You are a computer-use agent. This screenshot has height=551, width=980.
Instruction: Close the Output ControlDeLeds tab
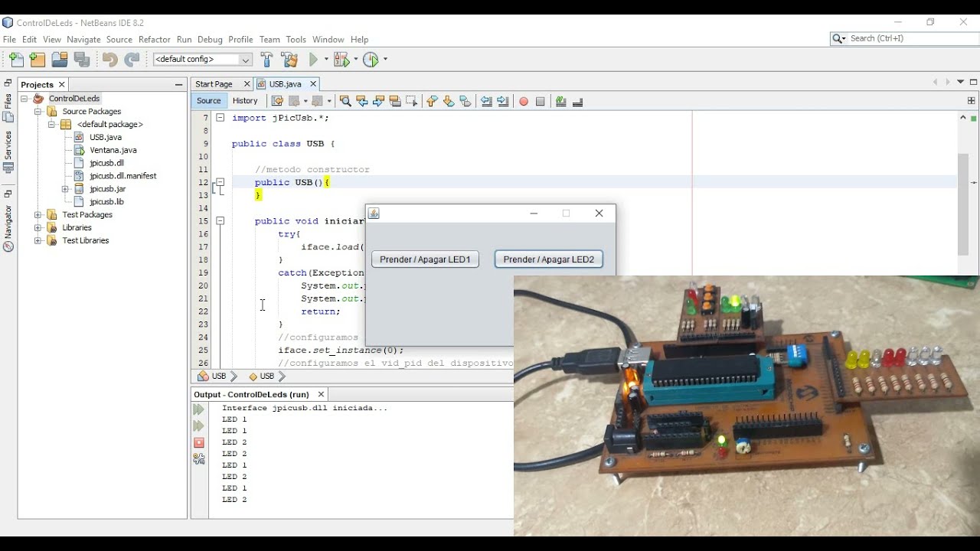(x=321, y=395)
